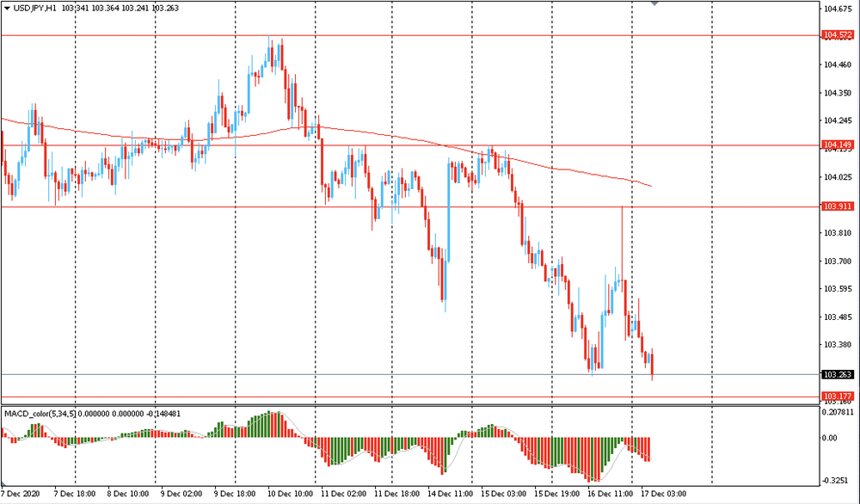This screenshot has height=504, width=860.
Task: Select the 103.911 red price label
Action: click(838, 206)
